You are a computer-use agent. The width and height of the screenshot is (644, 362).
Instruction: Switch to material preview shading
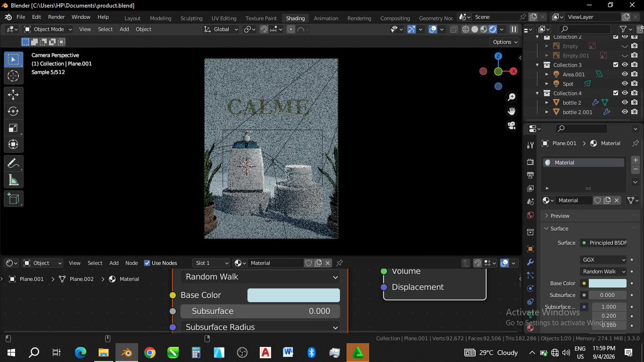(x=484, y=29)
